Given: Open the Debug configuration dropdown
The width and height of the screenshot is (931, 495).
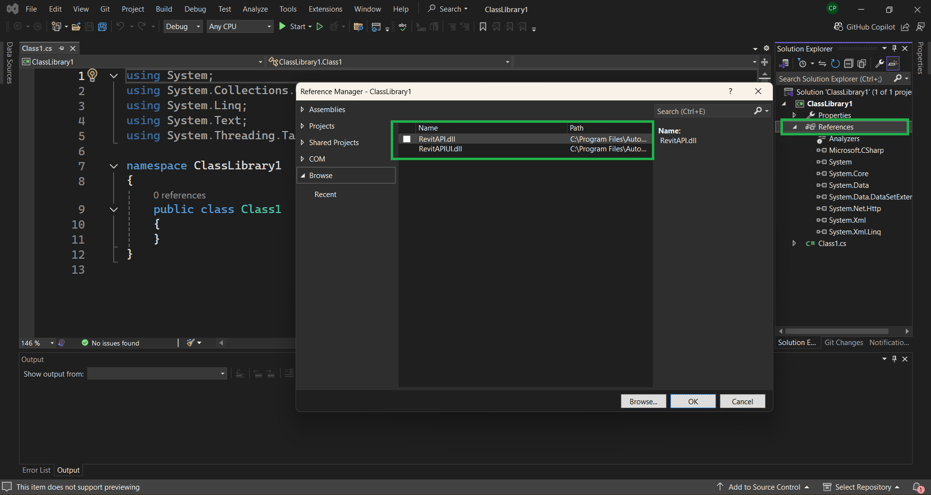Looking at the screenshot, I should (183, 27).
